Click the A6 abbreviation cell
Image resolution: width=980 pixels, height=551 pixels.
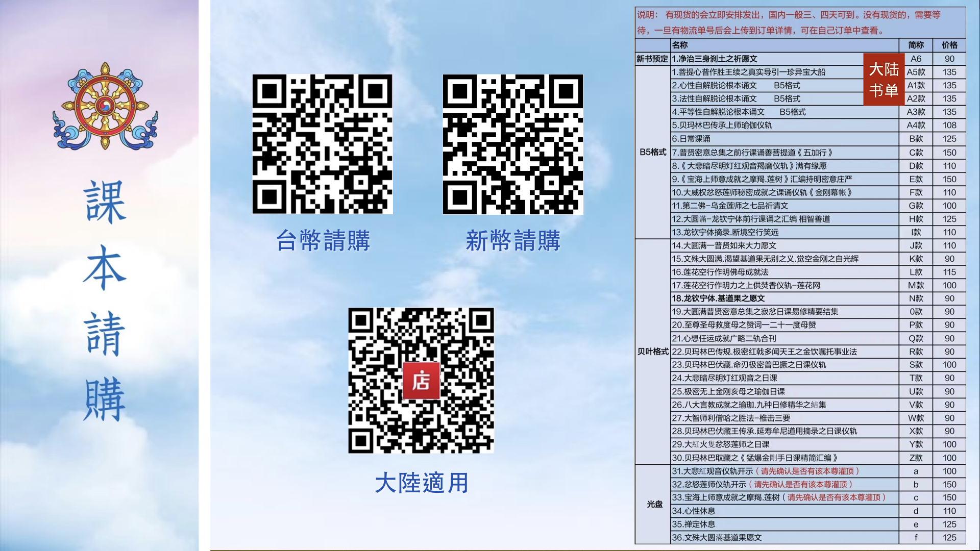pos(916,59)
